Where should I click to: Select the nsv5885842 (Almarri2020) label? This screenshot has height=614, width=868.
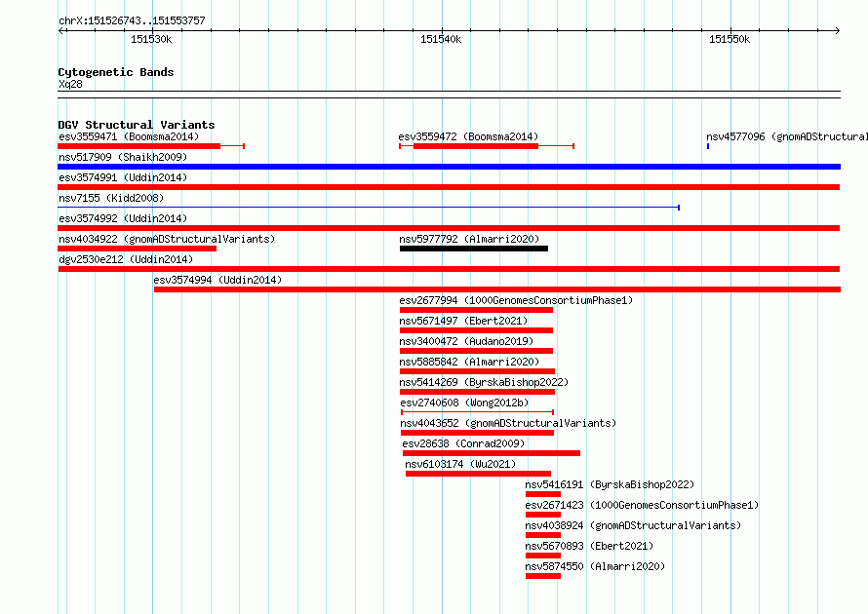[x=469, y=362]
